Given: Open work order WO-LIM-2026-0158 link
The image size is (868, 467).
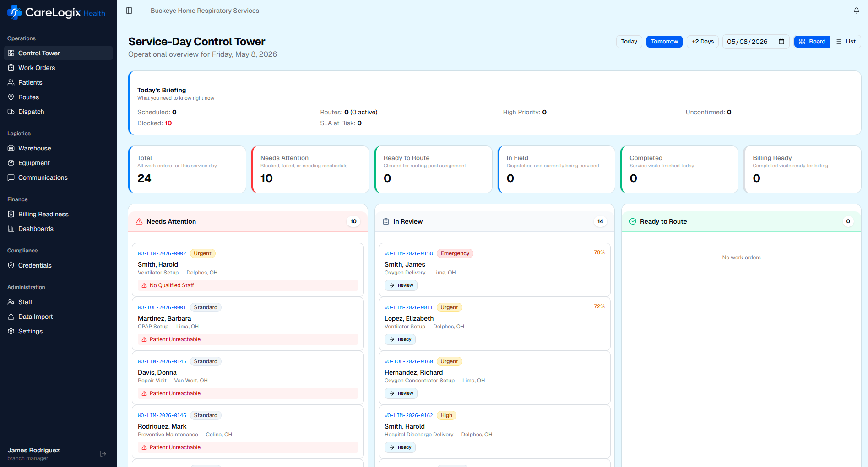Looking at the screenshot, I should click(x=409, y=253).
